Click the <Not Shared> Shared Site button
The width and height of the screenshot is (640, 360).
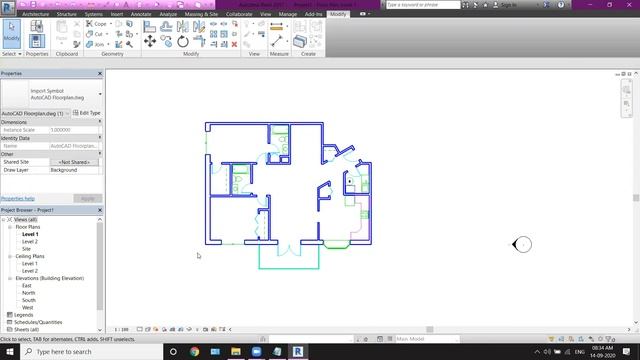coord(74,162)
